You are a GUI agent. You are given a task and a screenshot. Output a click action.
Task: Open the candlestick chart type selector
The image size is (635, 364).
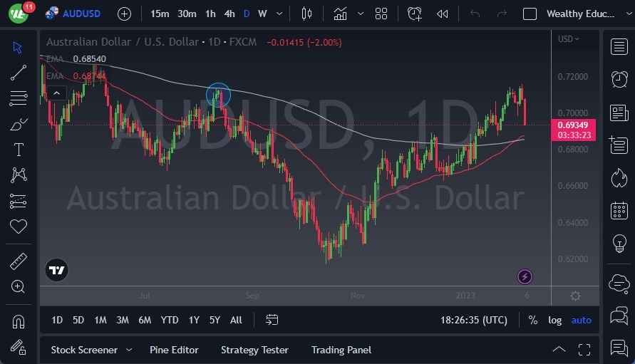(x=306, y=14)
